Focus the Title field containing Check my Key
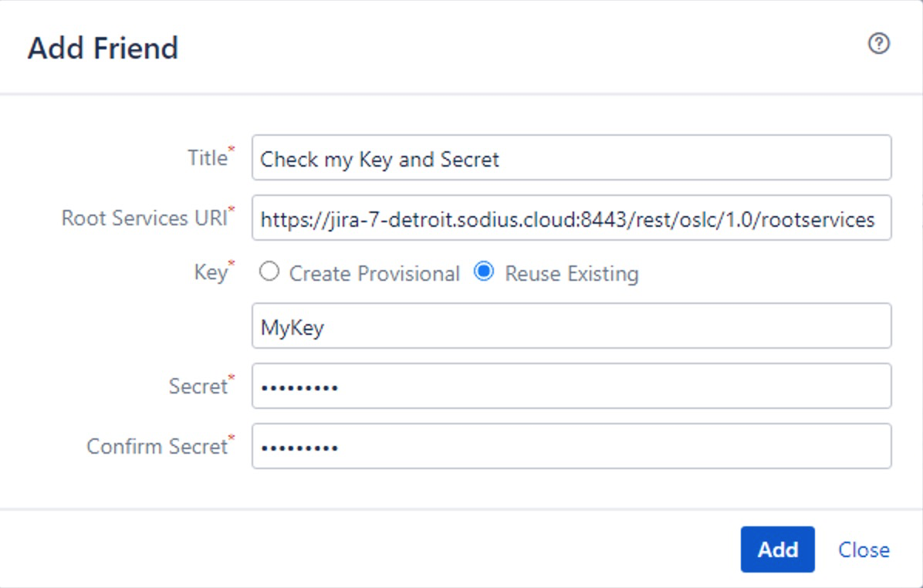The image size is (923, 588). point(572,157)
